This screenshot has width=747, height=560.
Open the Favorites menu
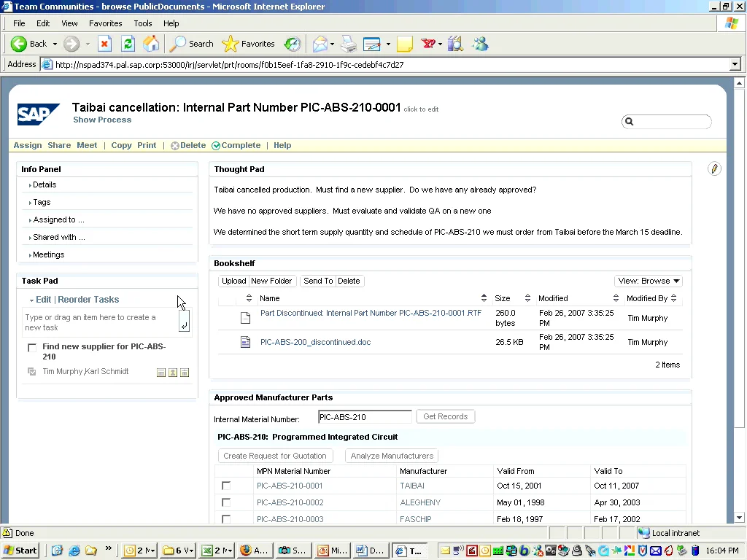(105, 23)
